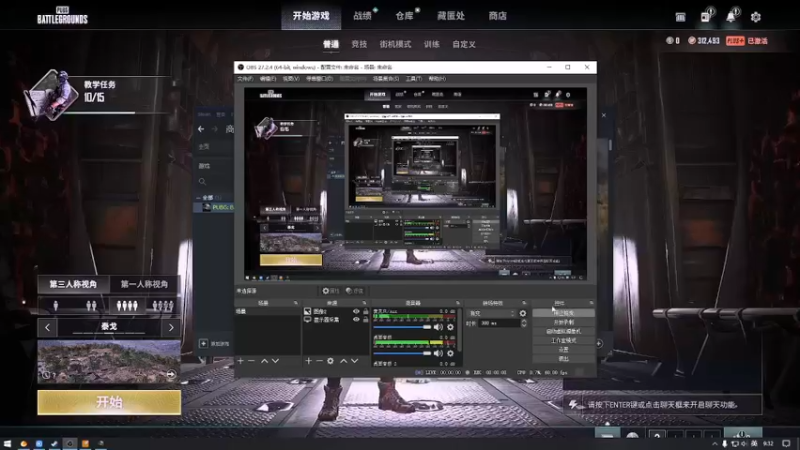Open the PUBG events icon left of the bell
Screen dimensions: 800x450
pos(706,17)
